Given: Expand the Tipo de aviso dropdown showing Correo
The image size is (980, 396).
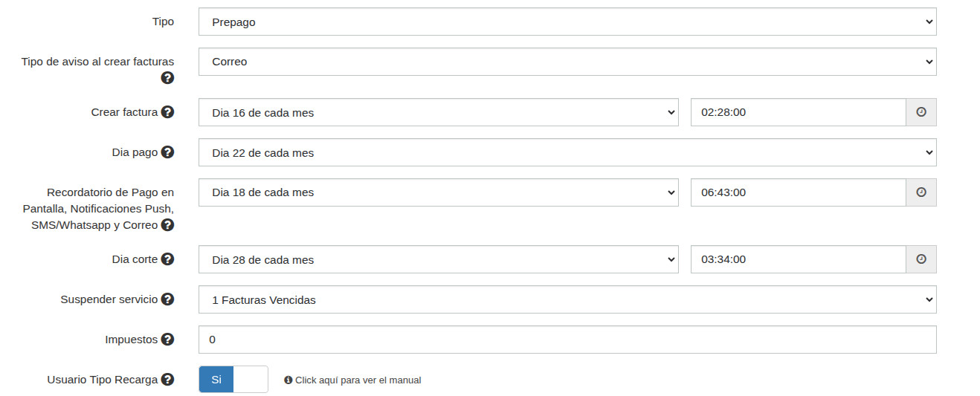Looking at the screenshot, I should tap(567, 62).
